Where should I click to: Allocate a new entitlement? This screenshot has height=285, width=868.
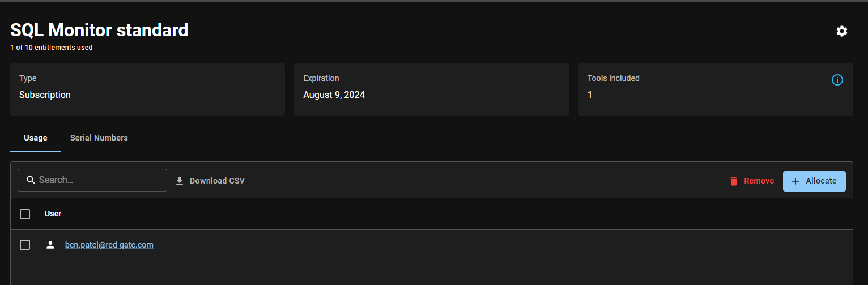[814, 181]
